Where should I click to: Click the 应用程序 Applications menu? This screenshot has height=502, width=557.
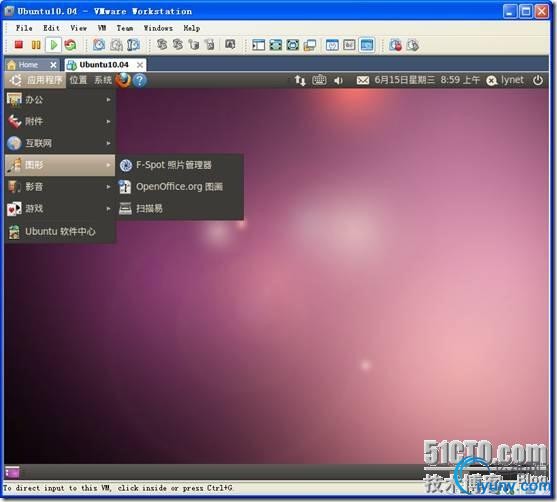point(35,80)
